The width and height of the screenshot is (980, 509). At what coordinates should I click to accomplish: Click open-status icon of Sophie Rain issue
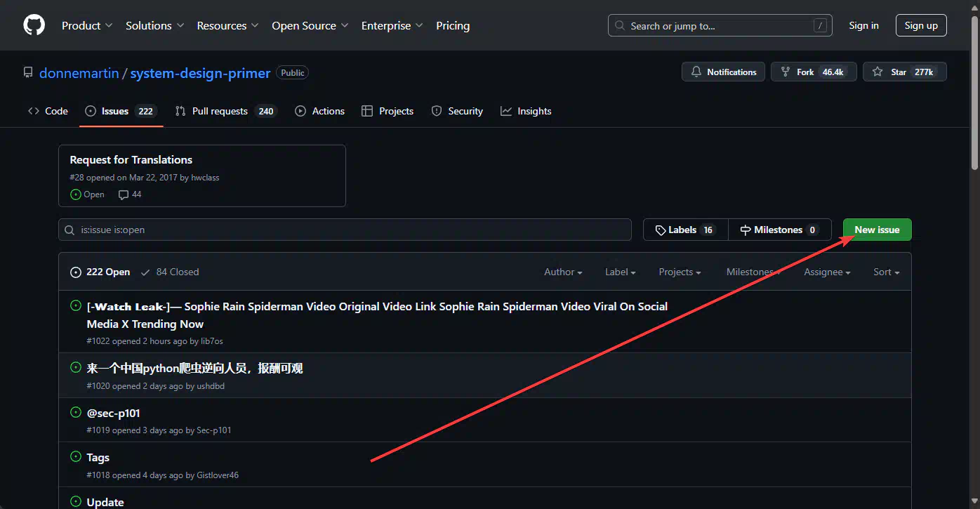pos(76,305)
